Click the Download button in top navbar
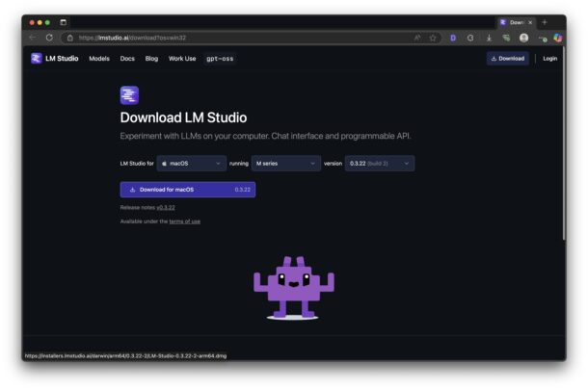The image size is (588, 390). point(508,59)
